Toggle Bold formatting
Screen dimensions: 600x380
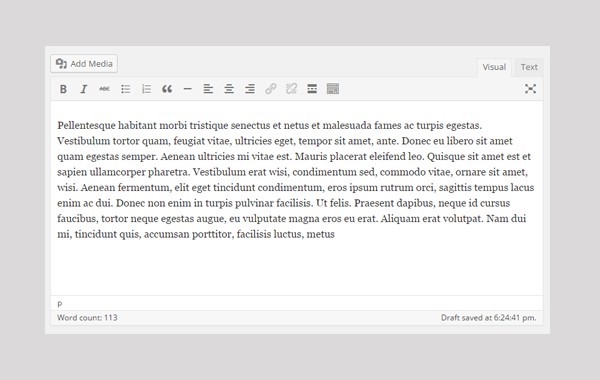click(63, 89)
